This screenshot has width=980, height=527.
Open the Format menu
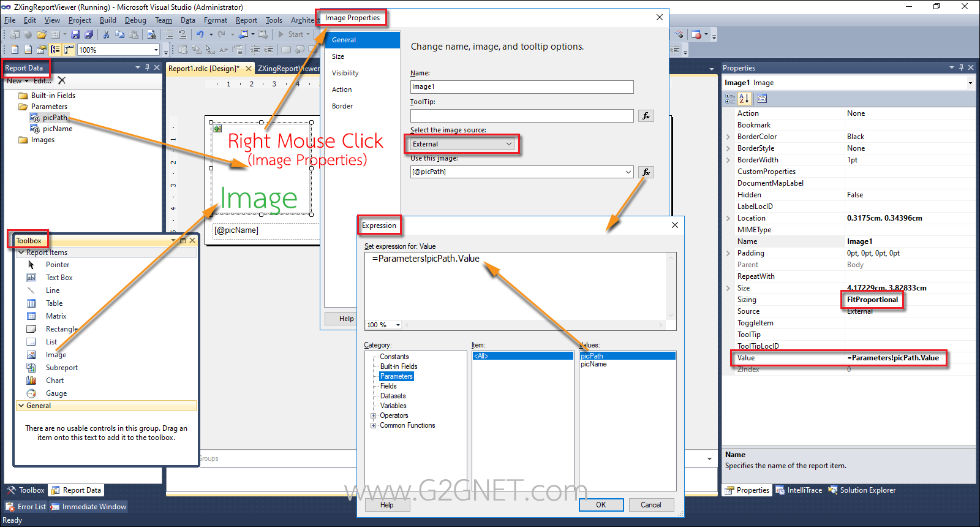click(x=216, y=20)
